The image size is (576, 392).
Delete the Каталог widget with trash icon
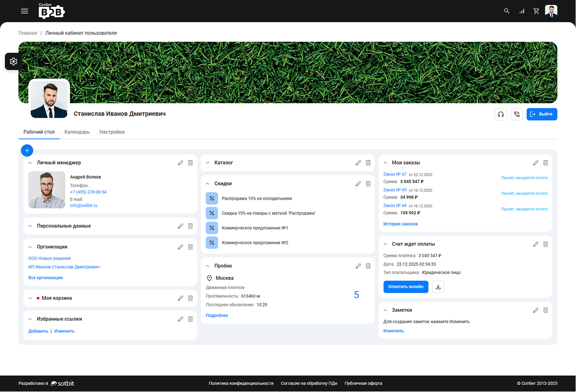pyautogui.click(x=368, y=163)
